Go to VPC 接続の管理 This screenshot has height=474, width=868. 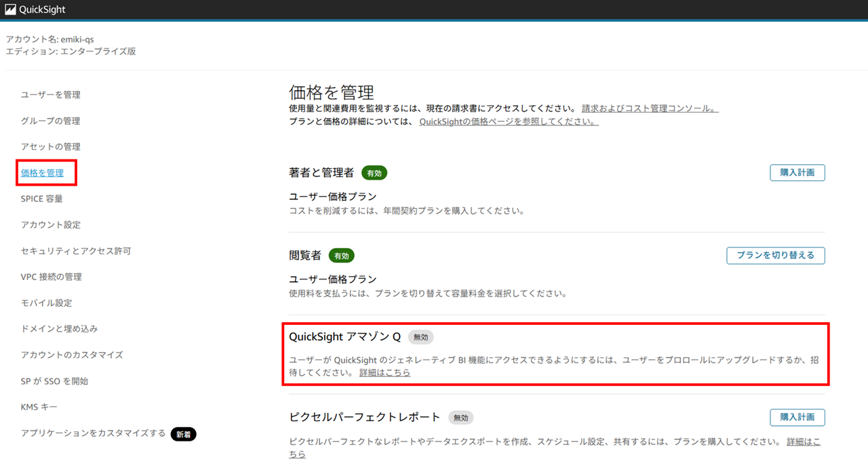pyautogui.click(x=52, y=277)
